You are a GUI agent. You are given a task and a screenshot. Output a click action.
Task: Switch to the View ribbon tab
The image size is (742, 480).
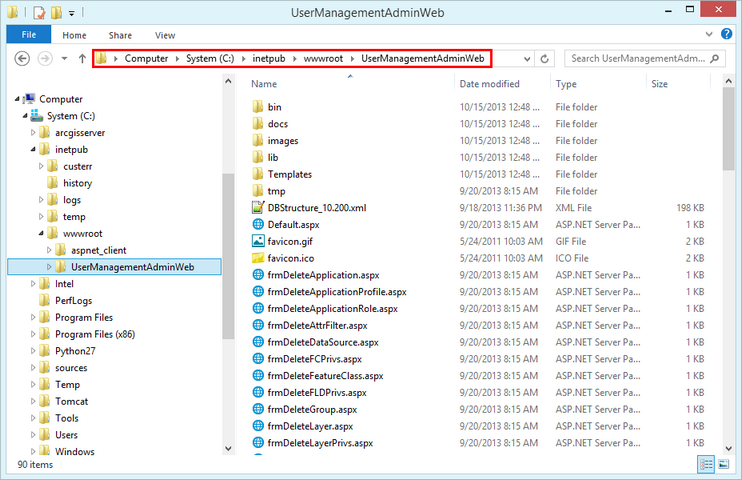[x=165, y=35]
